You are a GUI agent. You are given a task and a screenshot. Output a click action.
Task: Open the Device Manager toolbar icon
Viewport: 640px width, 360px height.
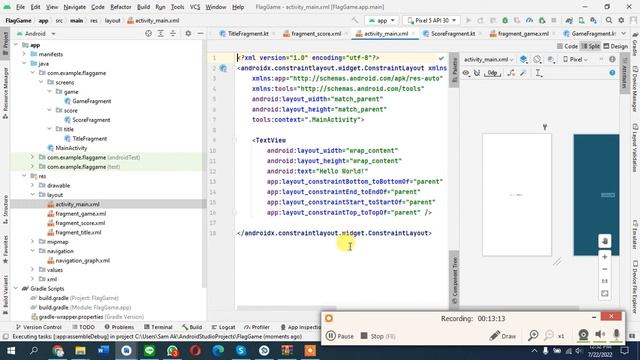pos(581,20)
